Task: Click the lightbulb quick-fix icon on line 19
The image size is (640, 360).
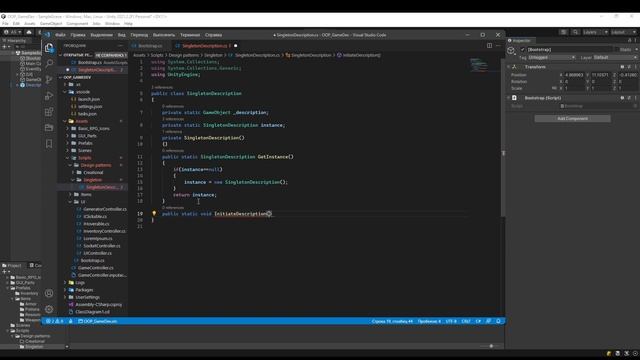Action: pyautogui.click(x=154, y=213)
